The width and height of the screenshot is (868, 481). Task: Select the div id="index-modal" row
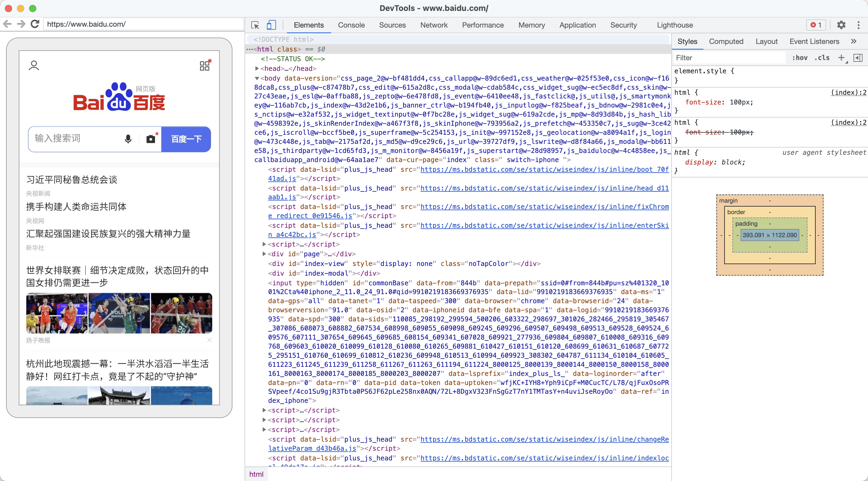point(324,273)
